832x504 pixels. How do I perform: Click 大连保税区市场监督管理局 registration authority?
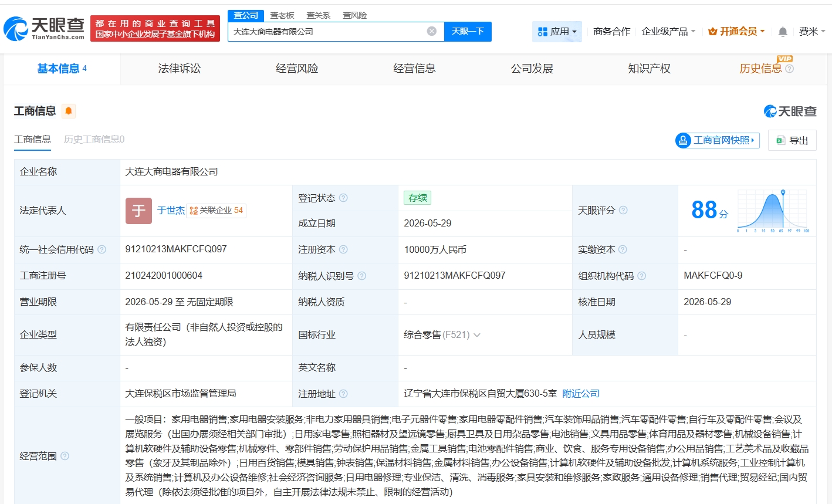click(x=181, y=394)
